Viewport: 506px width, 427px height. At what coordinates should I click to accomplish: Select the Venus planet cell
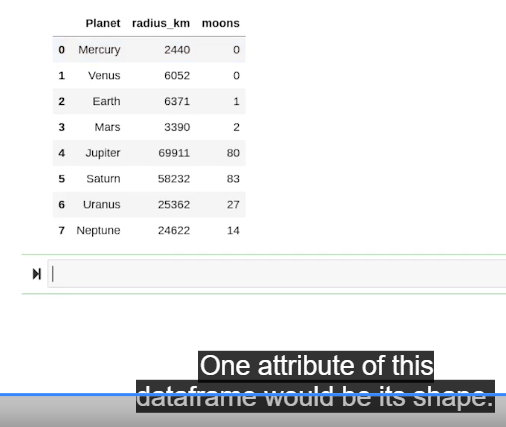tap(104, 76)
